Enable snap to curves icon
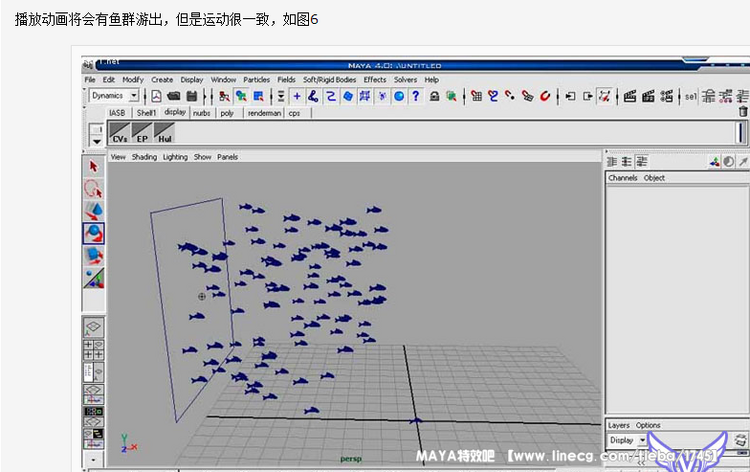 (493, 96)
